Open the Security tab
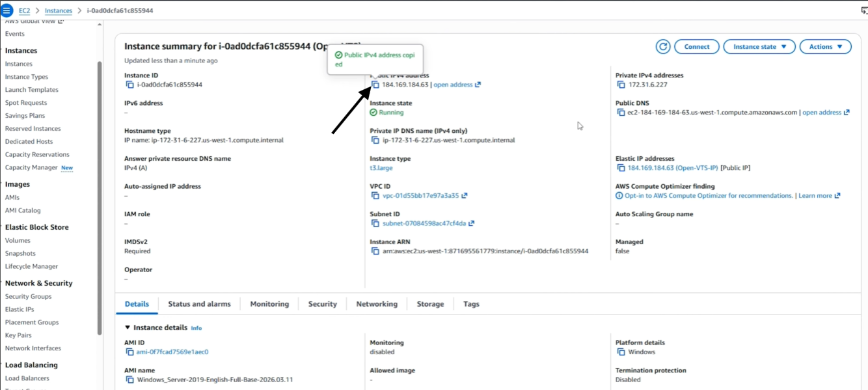The image size is (868, 390). 323,304
